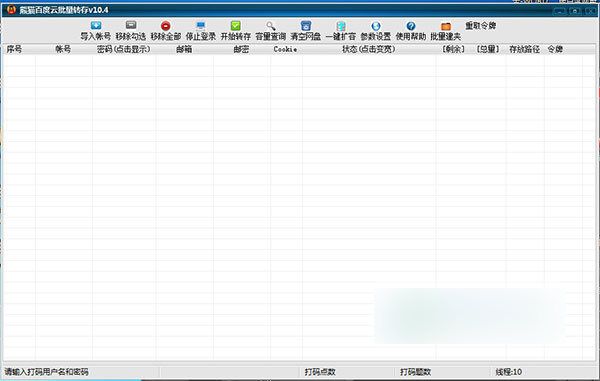This screenshot has height=381, width=600.
Task: Widen via 状态(点击变宽) column header
Action: click(369, 49)
